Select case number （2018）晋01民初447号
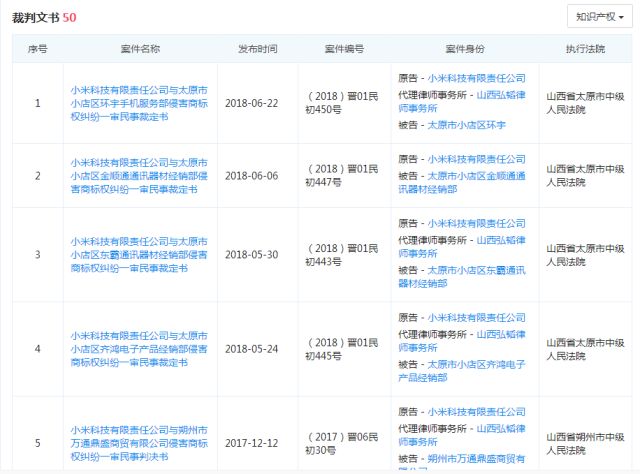 (342, 176)
